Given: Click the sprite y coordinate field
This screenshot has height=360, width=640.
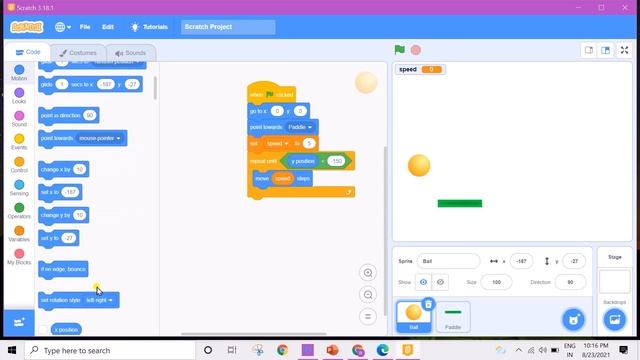Looking at the screenshot, I should pyautogui.click(x=574, y=261).
